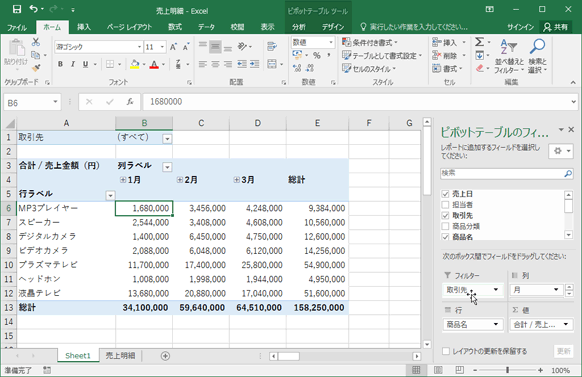Click the text orientation icon
The width and height of the screenshot is (582, 377).
coord(242,46)
